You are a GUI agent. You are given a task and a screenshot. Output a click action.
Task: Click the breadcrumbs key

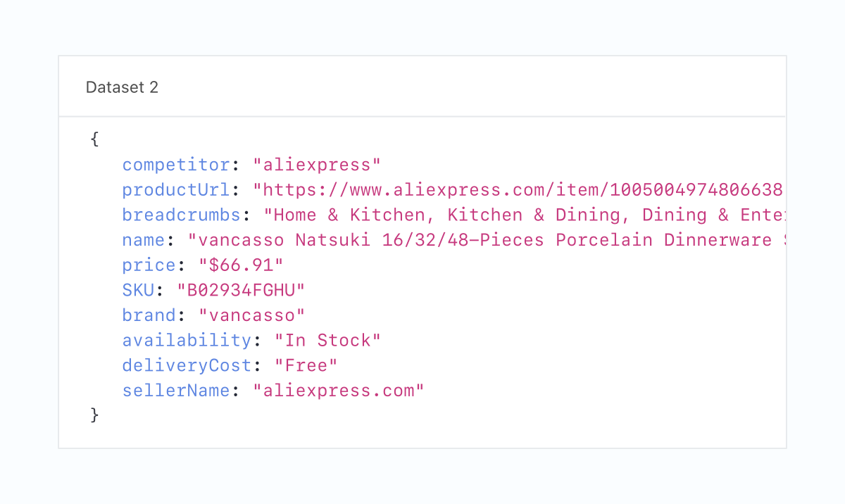tap(182, 215)
